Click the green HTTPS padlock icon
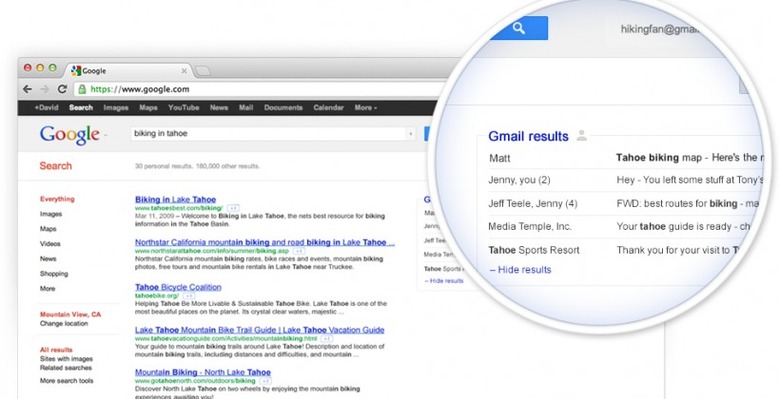 coord(82,89)
